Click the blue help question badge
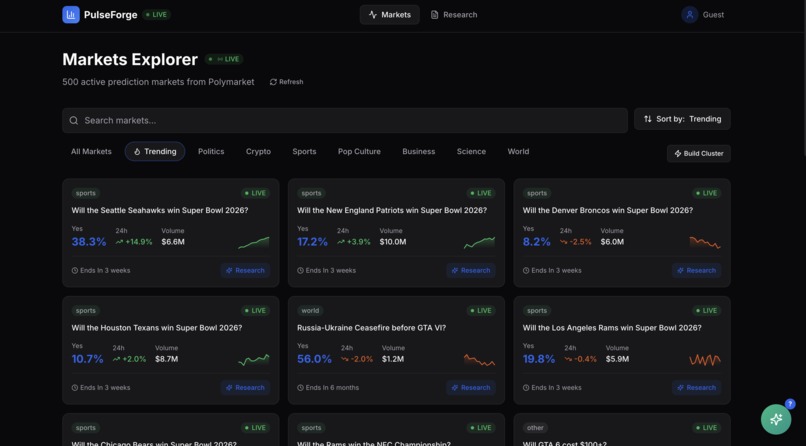This screenshot has width=806, height=446. (x=790, y=404)
